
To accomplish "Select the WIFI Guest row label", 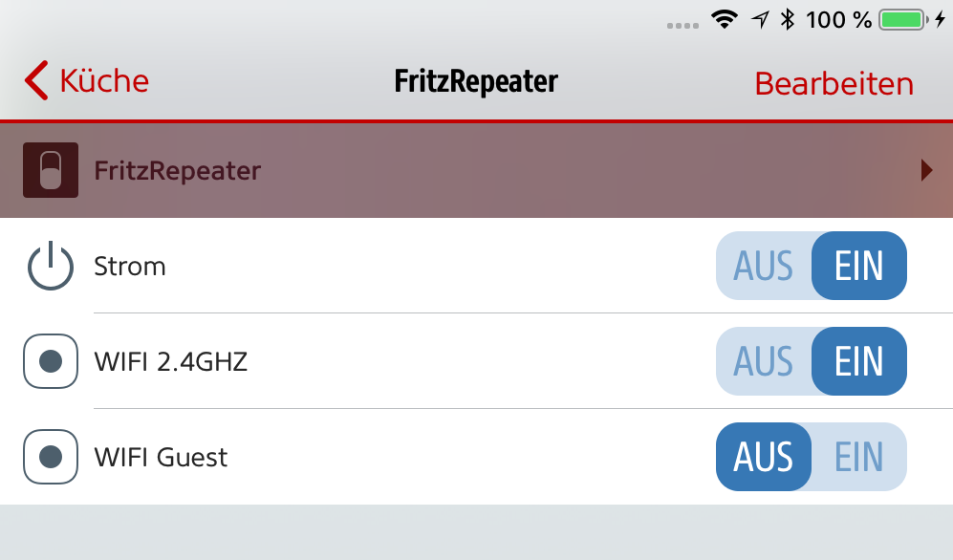I will 161,457.
